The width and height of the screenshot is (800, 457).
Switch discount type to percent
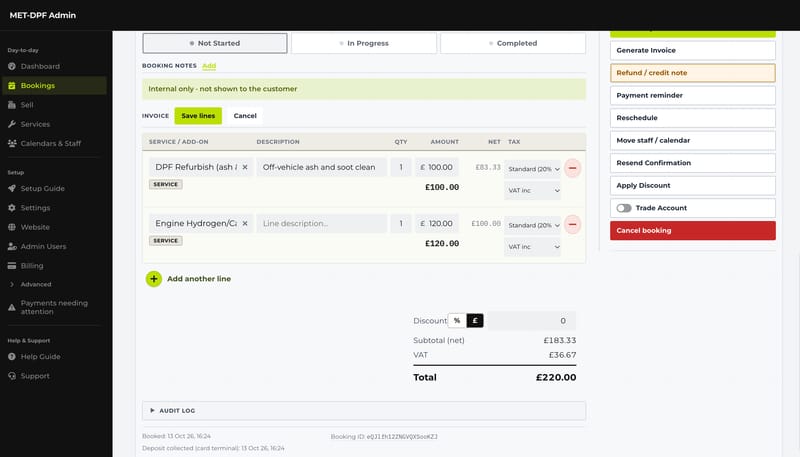point(457,321)
